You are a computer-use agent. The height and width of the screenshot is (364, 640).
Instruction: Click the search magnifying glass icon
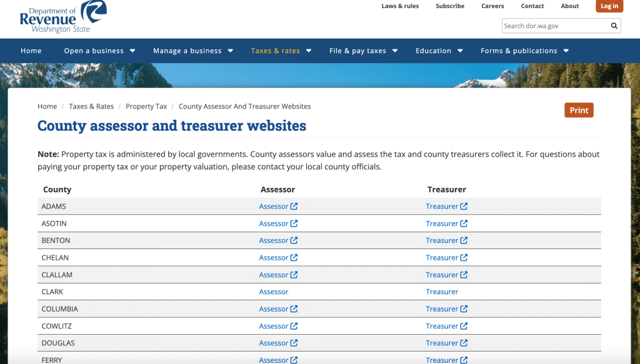[x=614, y=26]
